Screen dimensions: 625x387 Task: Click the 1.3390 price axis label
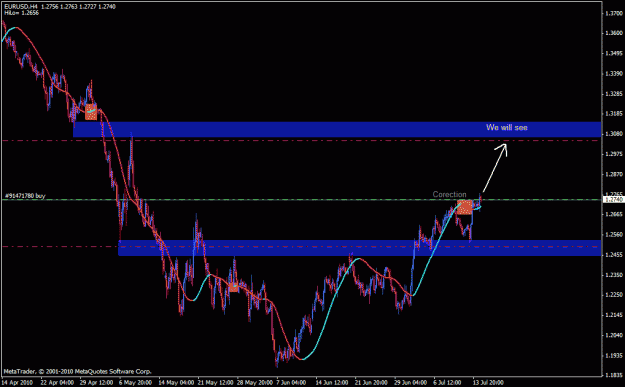click(613, 74)
